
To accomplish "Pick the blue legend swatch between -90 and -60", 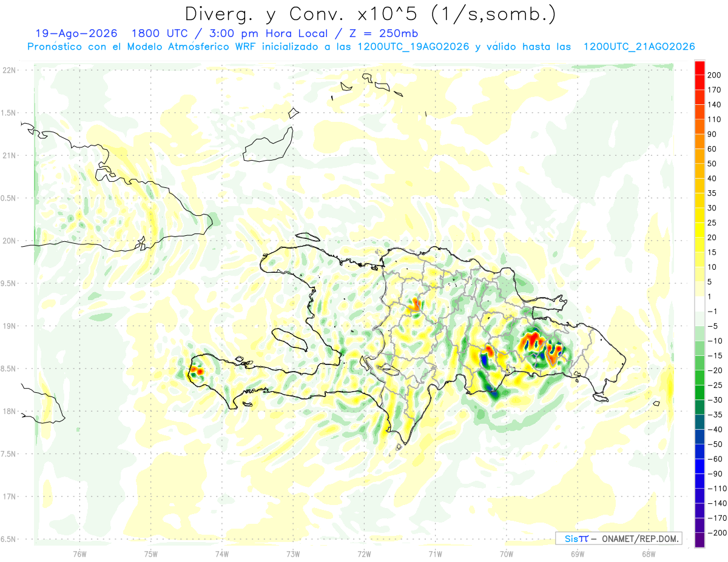I will tap(699, 467).
